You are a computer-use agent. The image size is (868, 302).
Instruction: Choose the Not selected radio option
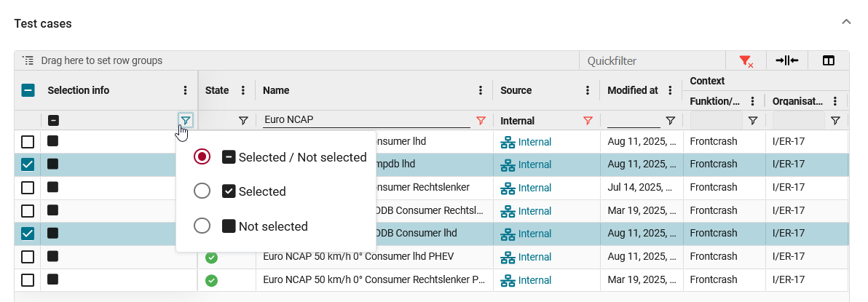202,226
